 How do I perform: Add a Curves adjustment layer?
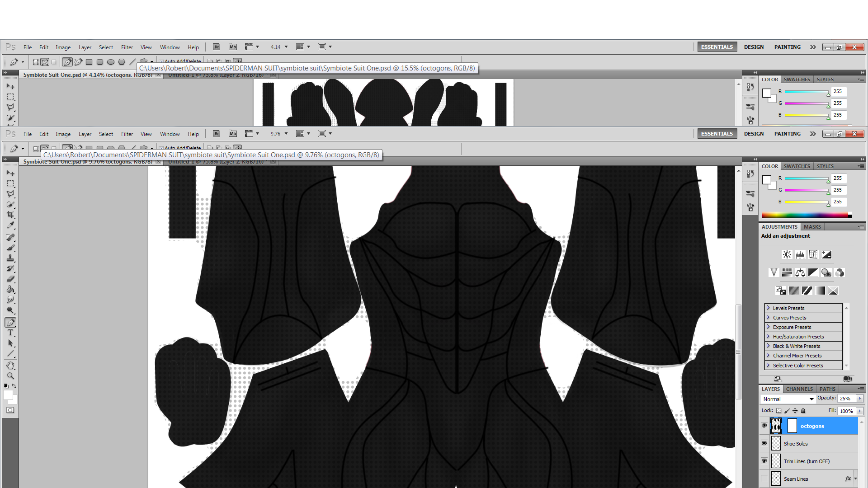(813, 254)
